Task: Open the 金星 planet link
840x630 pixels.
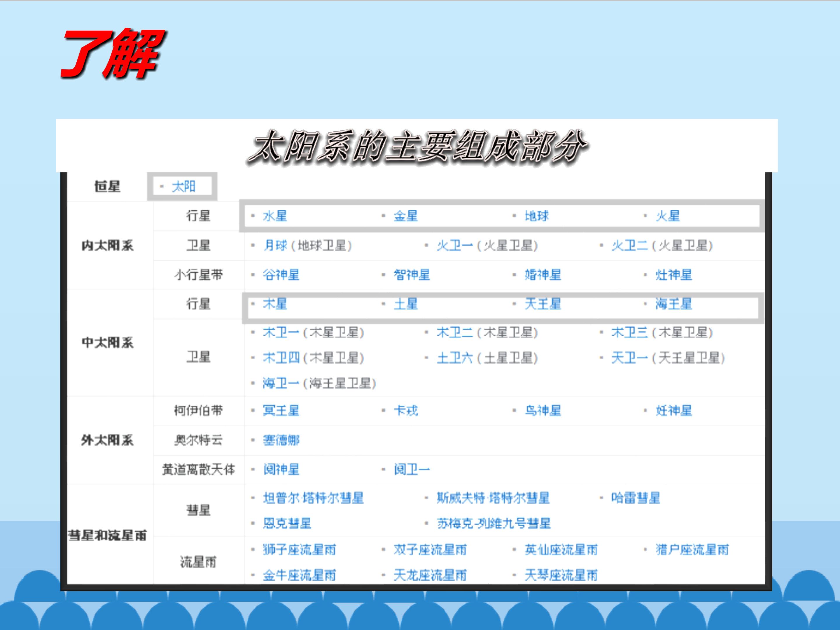Action: coord(406,216)
